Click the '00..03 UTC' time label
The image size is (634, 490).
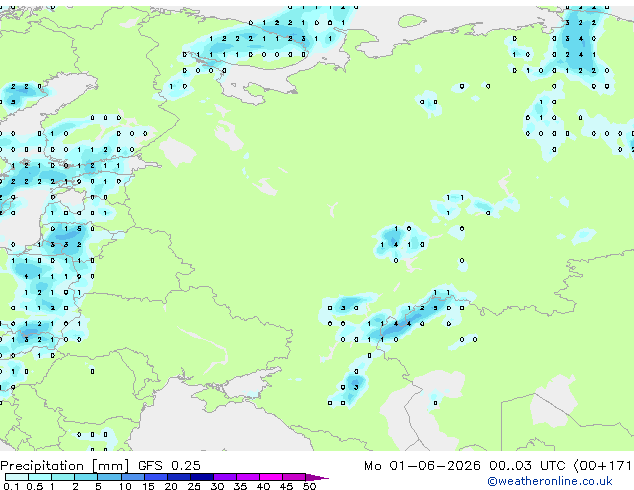coord(526,466)
